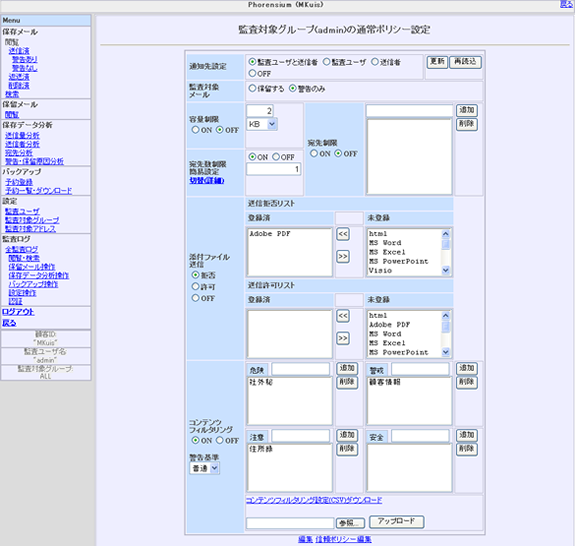The height and width of the screenshot is (546, 575).
Task: Click 削除 for the 安全 keyword list
Action: (466, 449)
